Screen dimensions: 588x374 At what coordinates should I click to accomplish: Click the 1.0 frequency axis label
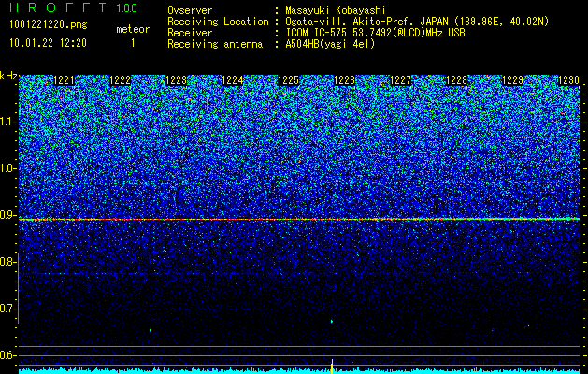[x=7, y=169]
